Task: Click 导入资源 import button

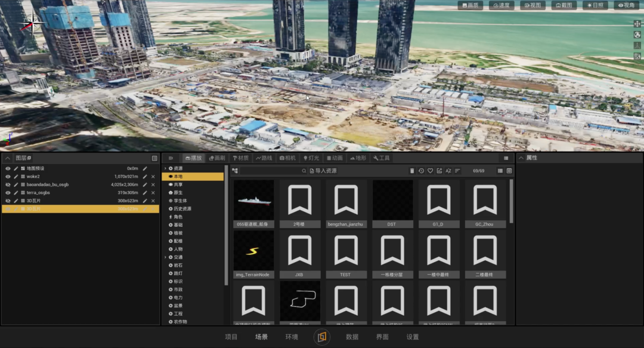Action: (323, 171)
